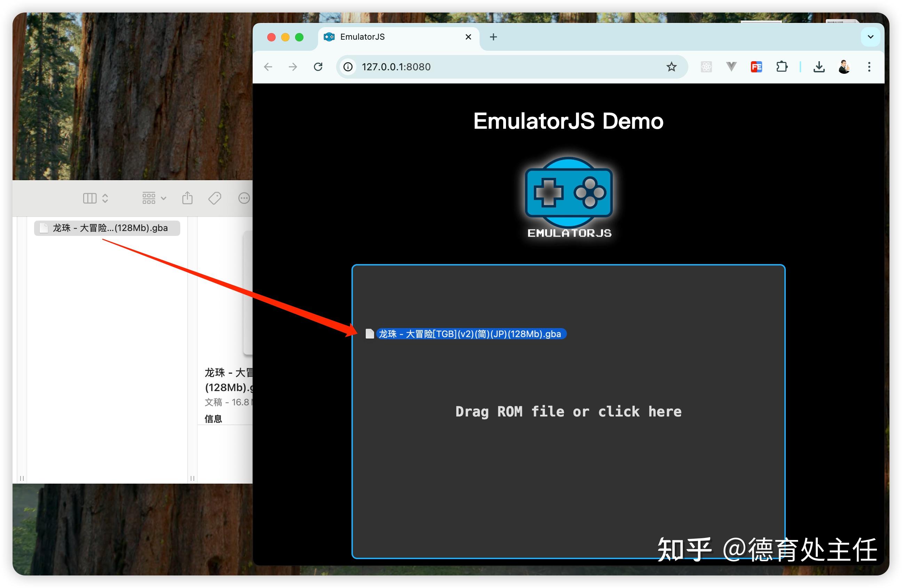Bookmark this page with the star icon
Viewport: 902px width, 588px height.
click(672, 67)
